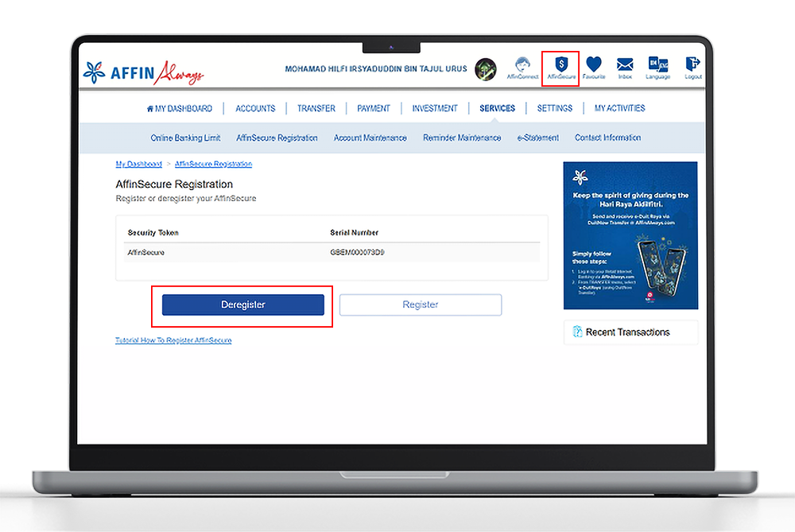The height and width of the screenshot is (532, 795).
Task: Select the Settings menu item
Action: tap(554, 108)
